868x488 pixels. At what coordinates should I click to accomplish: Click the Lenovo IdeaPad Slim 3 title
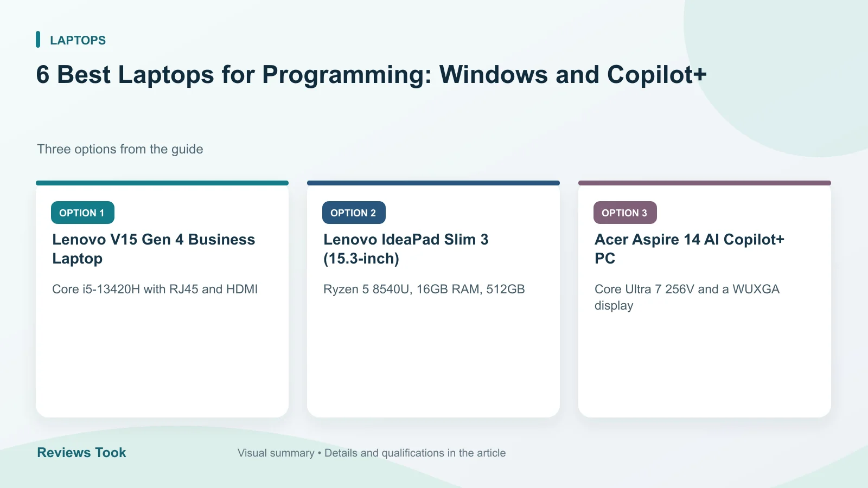406,249
